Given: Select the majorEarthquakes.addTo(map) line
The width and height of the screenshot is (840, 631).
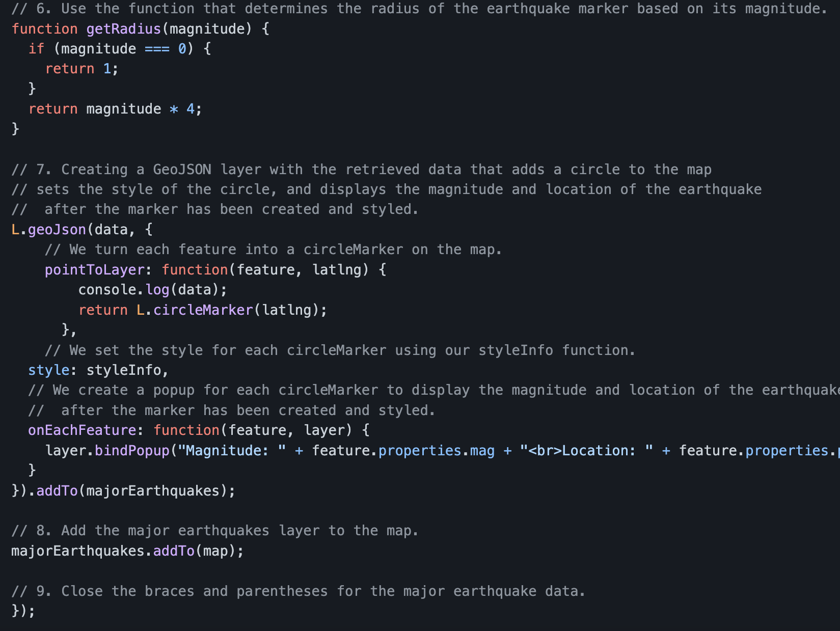Looking at the screenshot, I should pos(126,551).
